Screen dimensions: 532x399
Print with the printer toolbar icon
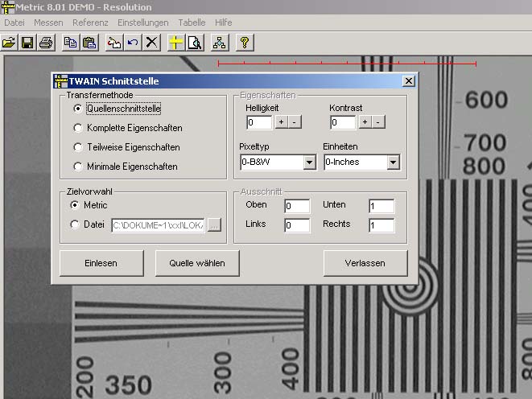[x=46, y=43]
